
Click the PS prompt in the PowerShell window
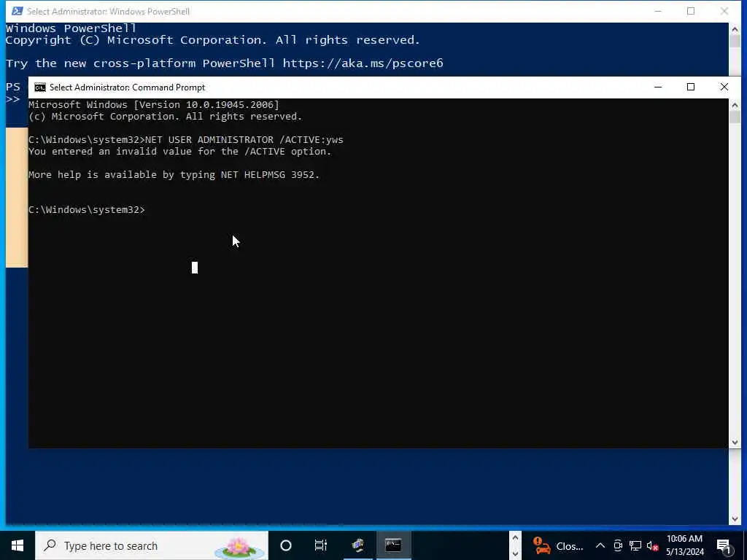(13, 87)
